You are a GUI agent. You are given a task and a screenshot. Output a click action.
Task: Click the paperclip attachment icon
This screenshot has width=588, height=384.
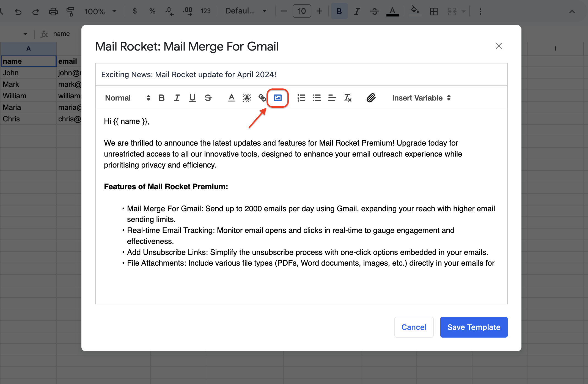[371, 98]
